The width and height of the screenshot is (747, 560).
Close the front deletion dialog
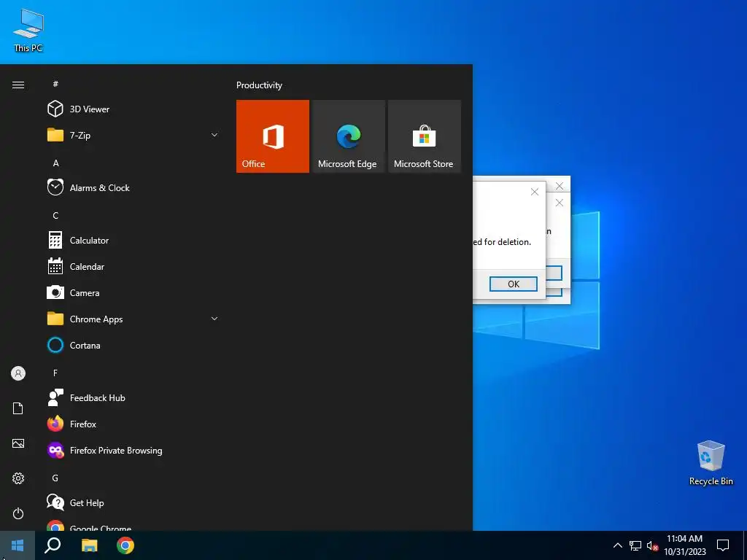[x=535, y=192]
